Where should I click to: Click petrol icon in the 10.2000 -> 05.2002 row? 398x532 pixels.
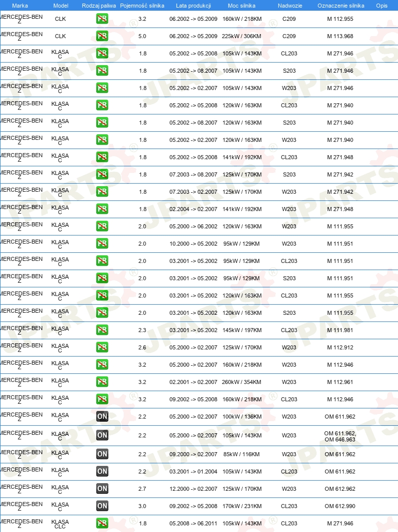click(x=102, y=244)
